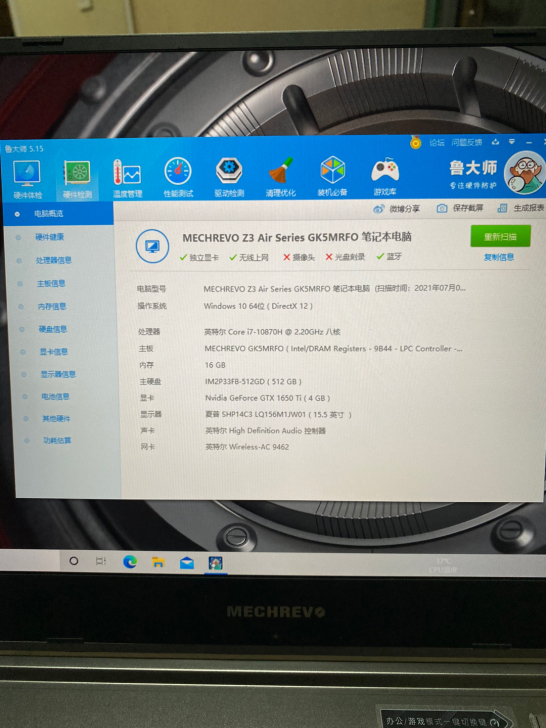This screenshot has width=546, height=728.
Task: Share results via 微博分享
Action: [396, 209]
